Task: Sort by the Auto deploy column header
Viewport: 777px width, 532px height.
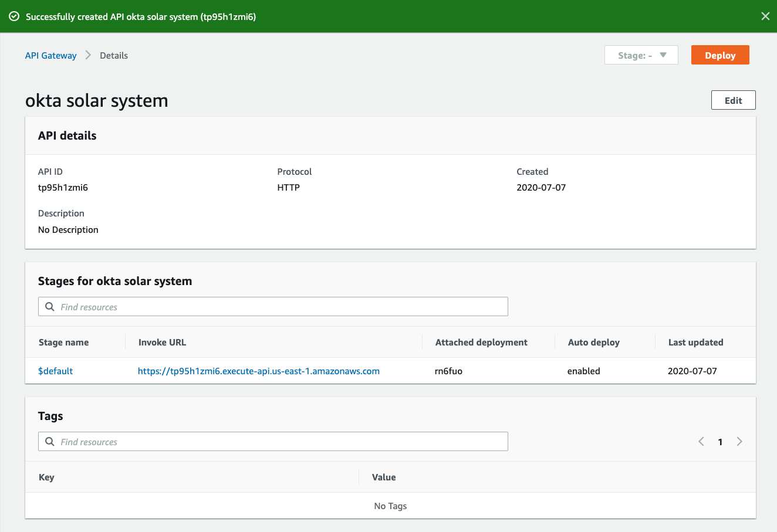Action: coord(594,343)
